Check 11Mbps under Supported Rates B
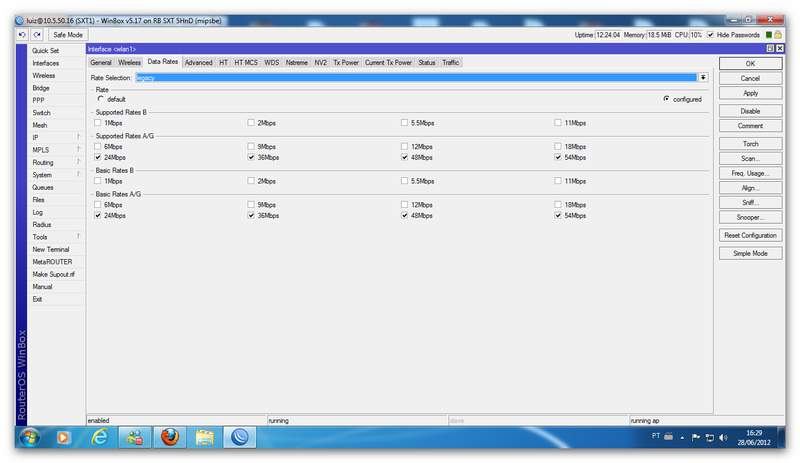The width and height of the screenshot is (800, 463). 558,123
